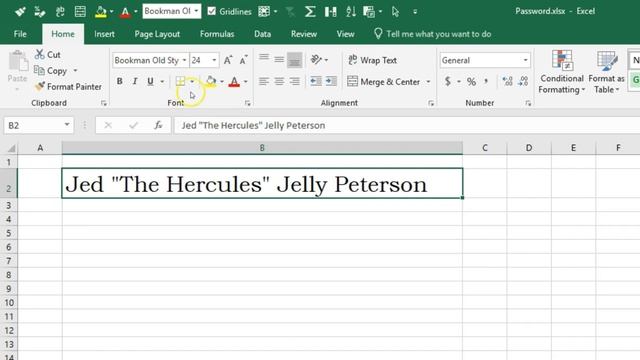Click Merge & Center button

tap(383, 82)
